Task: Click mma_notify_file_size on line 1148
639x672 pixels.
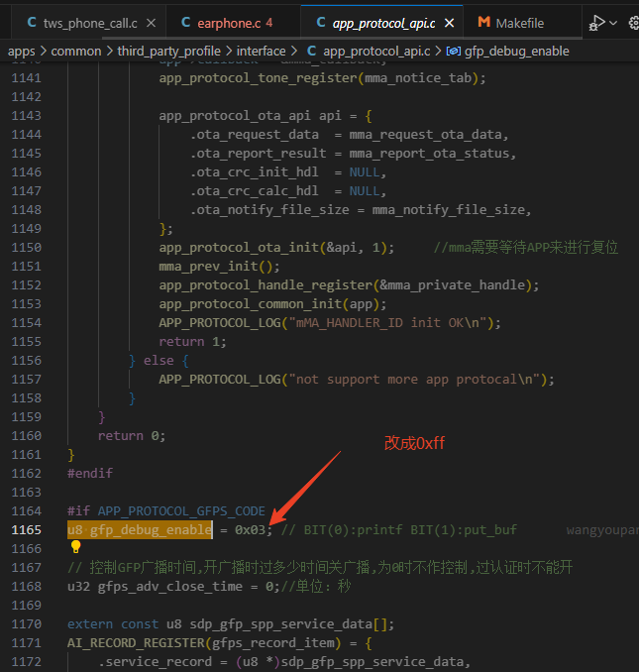Action: pos(449,210)
